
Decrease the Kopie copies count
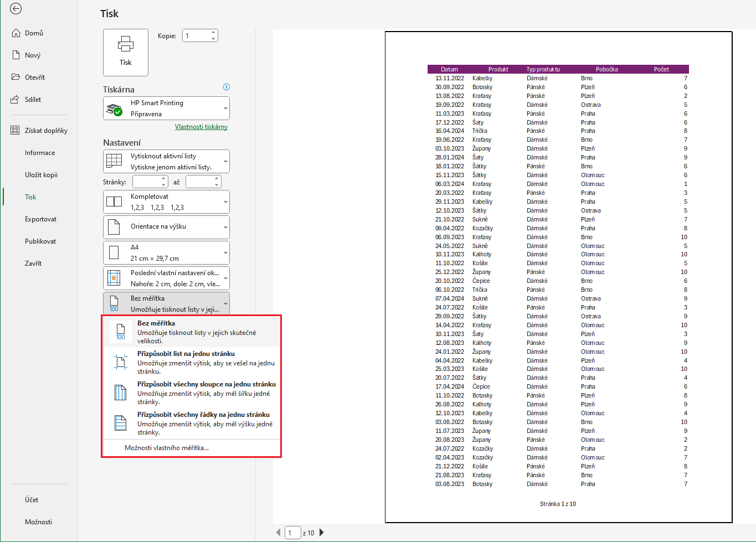click(213, 39)
